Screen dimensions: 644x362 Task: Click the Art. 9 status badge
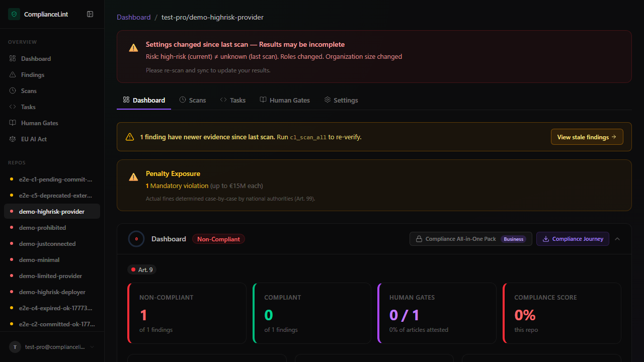pos(142,270)
